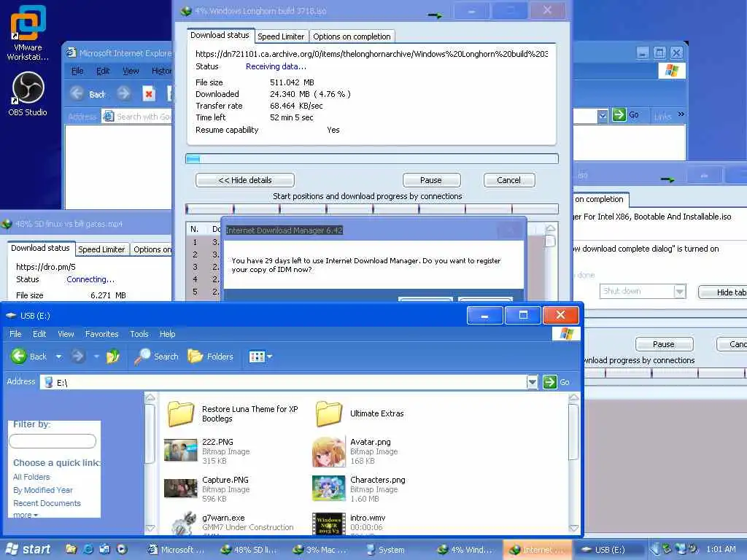Viewport: 747px width, 560px height.
Task: Open the Restore Luna Theme for XP Bootlegs folder
Action: click(x=233, y=414)
